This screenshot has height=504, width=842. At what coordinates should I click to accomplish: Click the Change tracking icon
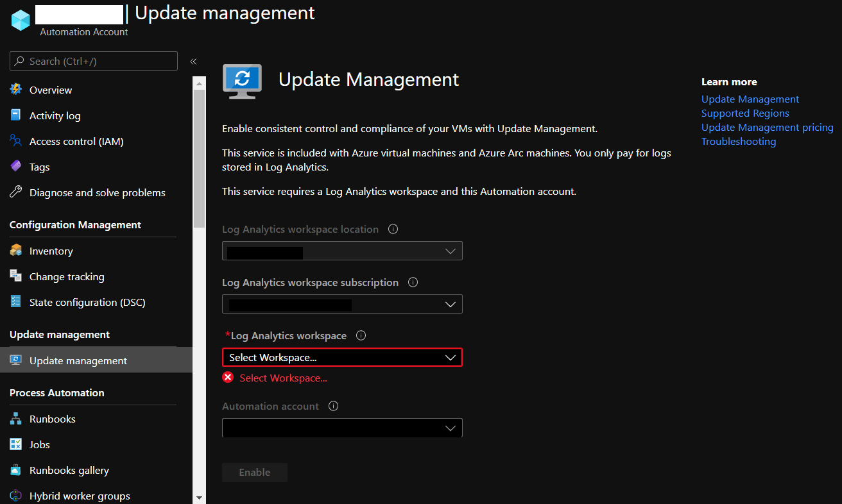pyautogui.click(x=16, y=276)
